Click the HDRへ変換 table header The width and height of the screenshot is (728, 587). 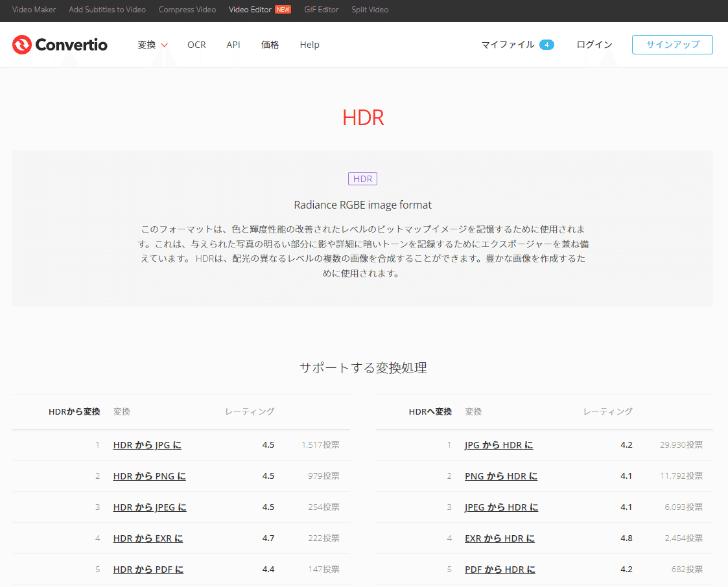[430, 411]
